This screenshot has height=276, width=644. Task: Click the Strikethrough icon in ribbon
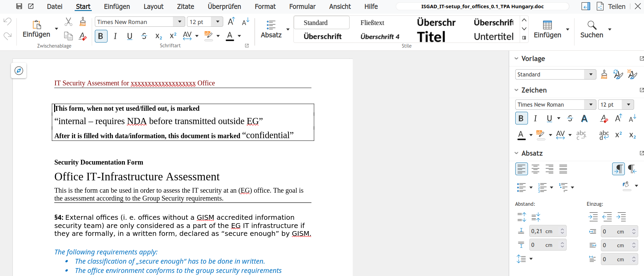[144, 36]
